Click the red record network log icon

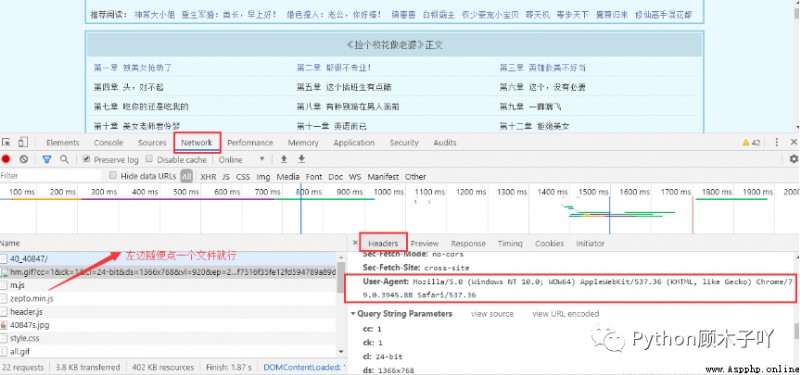[x=6, y=159]
